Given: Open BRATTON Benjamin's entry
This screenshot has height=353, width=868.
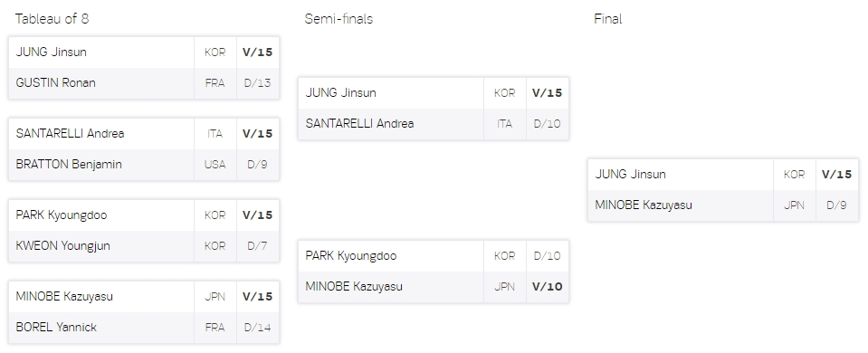Looking at the screenshot, I should pos(69,165).
